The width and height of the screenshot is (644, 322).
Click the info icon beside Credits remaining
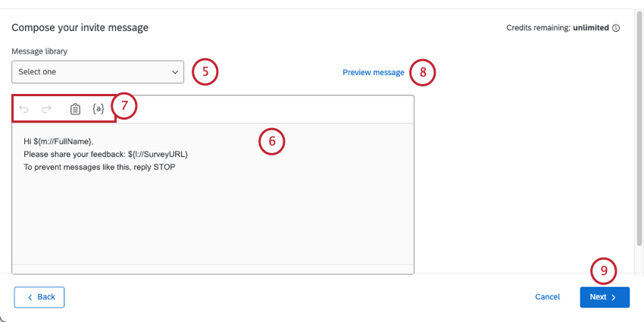(x=616, y=28)
